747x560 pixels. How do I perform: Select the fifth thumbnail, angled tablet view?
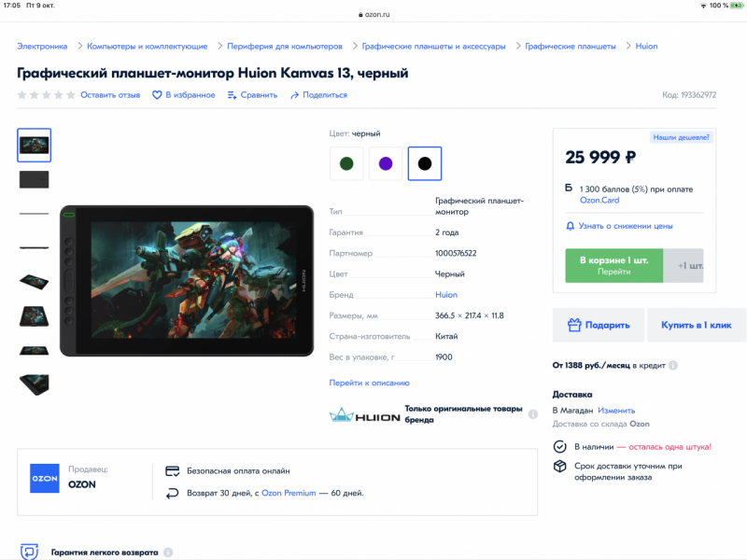click(34, 282)
